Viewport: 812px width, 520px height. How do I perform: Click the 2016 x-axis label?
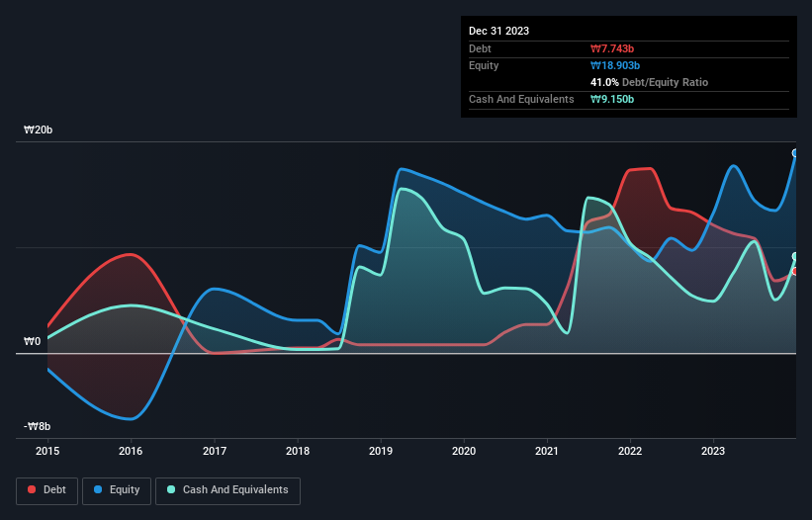[x=131, y=451]
